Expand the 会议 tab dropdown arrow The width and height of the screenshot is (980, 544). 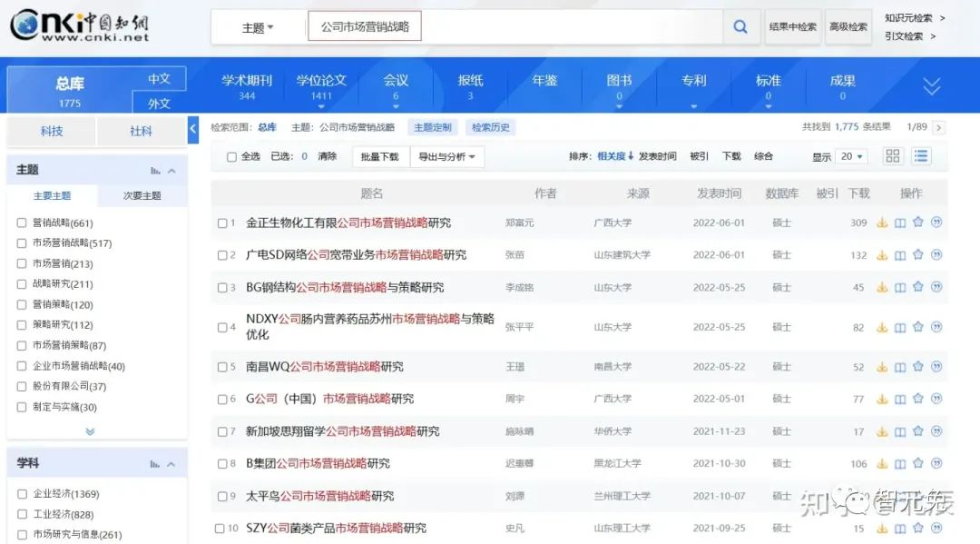tap(396, 107)
